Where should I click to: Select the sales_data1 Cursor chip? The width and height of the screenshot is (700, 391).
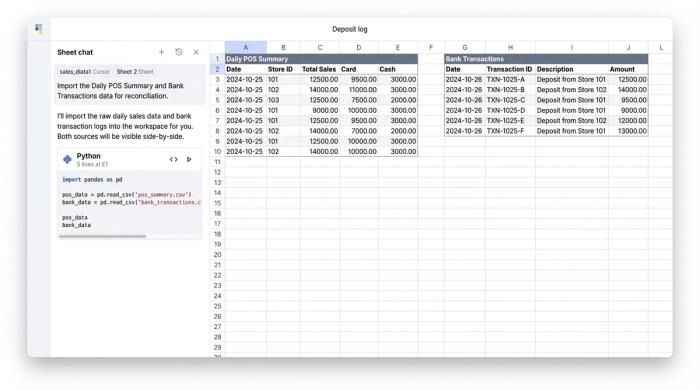[x=84, y=71]
